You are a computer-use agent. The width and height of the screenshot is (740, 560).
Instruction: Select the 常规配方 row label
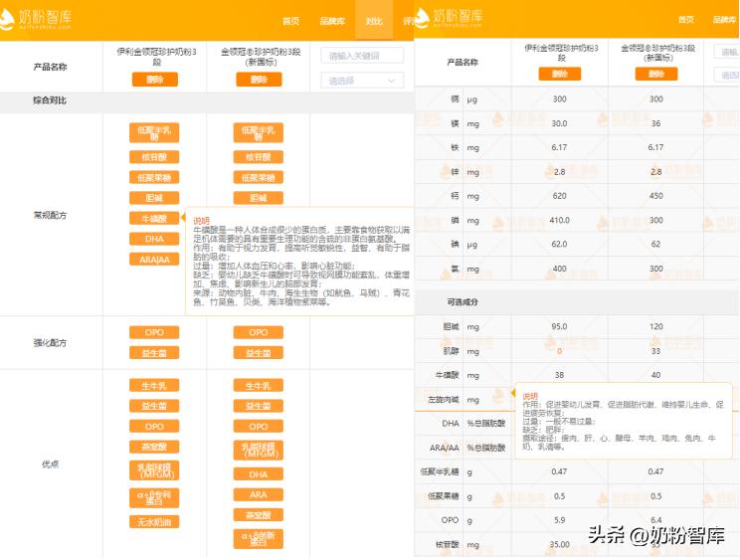[x=50, y=215]
